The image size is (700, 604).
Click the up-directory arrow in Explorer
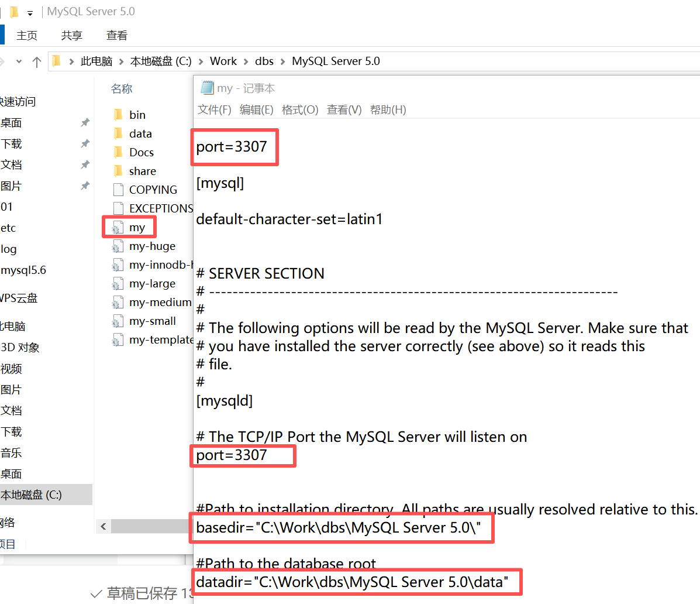click(x=37, y=61)
